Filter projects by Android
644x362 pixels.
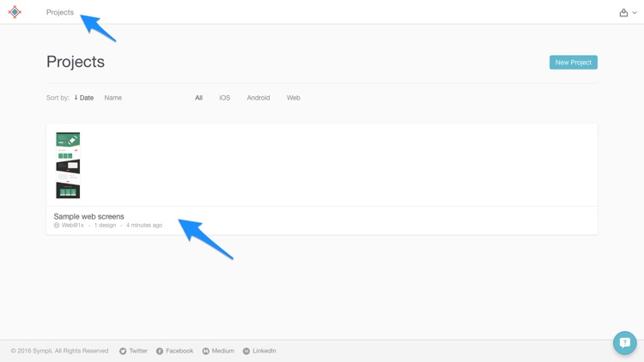pyautogui.click(x=258, y=98)
